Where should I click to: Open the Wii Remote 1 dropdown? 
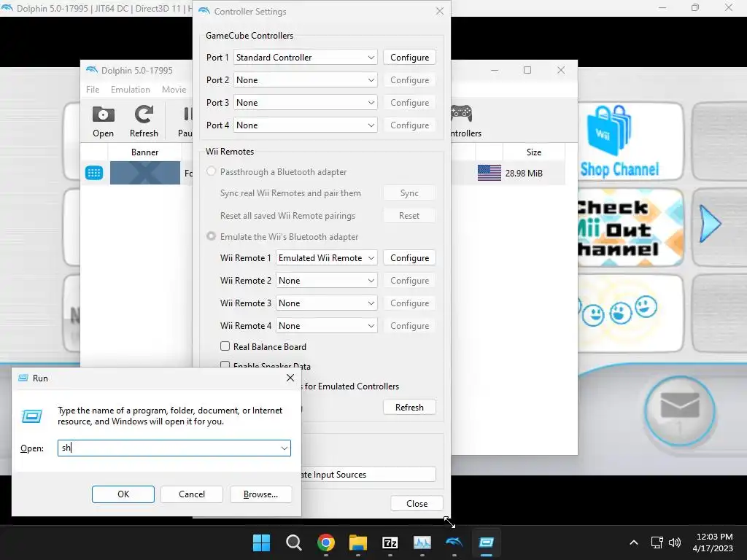327,257
